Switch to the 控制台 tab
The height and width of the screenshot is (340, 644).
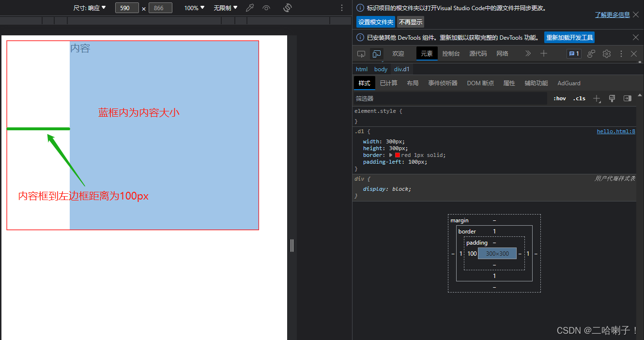(451, 54)
